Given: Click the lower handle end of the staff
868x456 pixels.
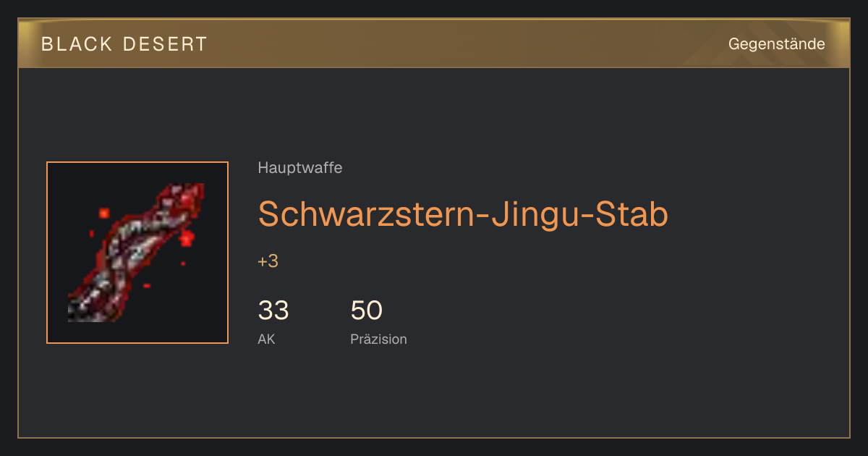Looking at the screenshot, I should [x=80, y=310].
